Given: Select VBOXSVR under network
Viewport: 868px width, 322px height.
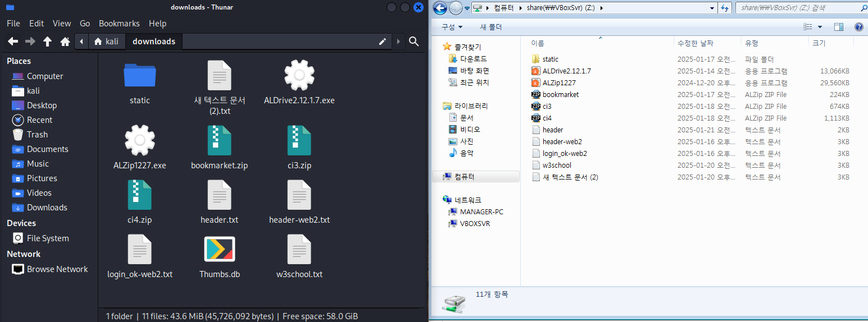Looking at the screenshot, I should coord(469,224).
